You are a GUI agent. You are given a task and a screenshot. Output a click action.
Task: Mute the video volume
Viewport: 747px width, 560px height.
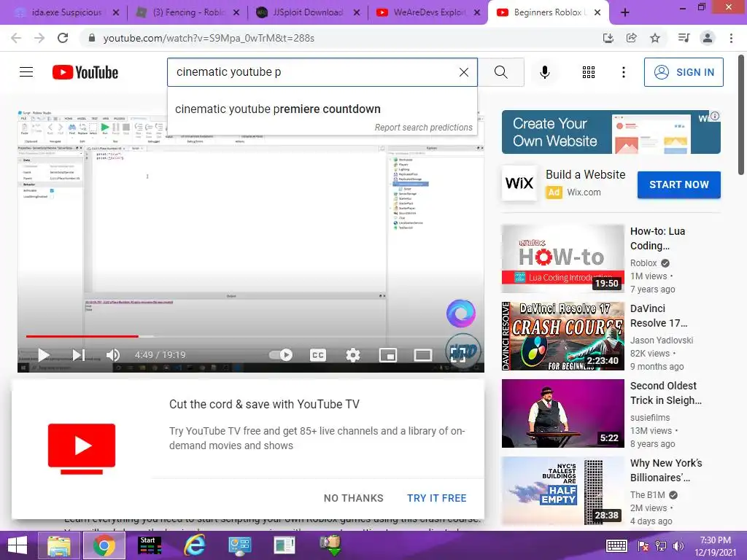[x=113, y=355]
